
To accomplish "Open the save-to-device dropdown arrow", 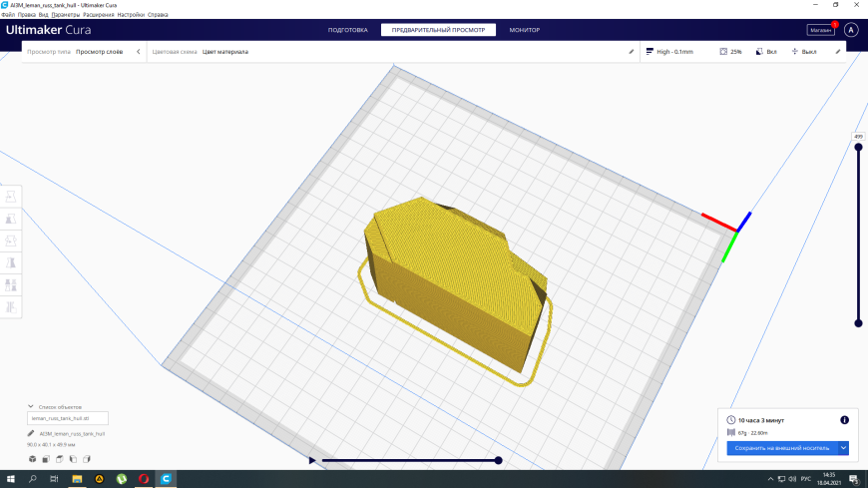I will [843, 447].
